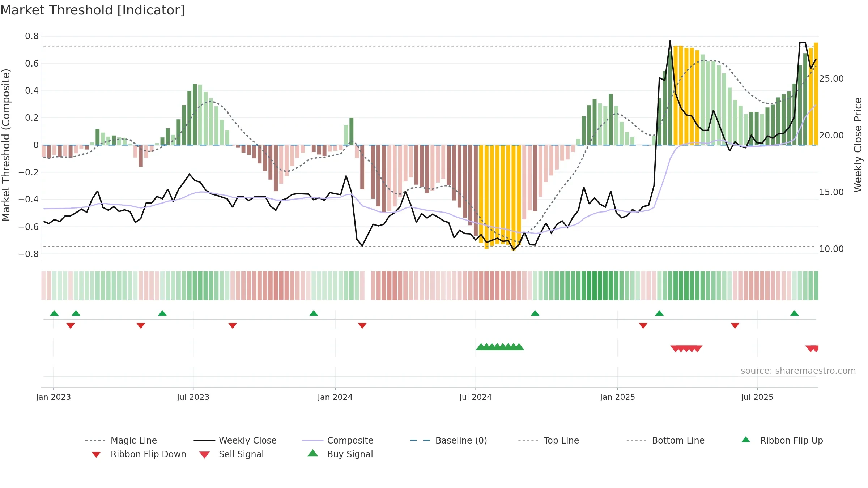Hide the Sell Signal legend series

tap(231, 454)
